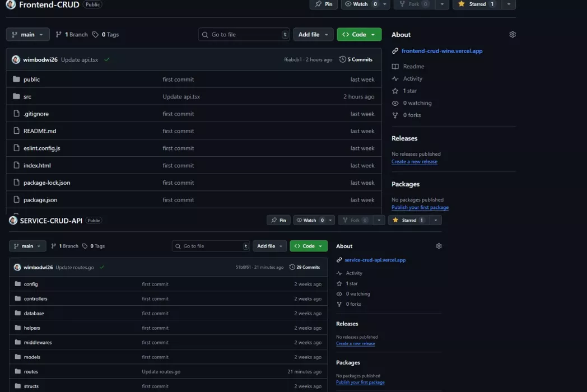Open the Watch dropdown for SERVICE-CRUD-API
The image size is (587, 392).
[314, 220]
